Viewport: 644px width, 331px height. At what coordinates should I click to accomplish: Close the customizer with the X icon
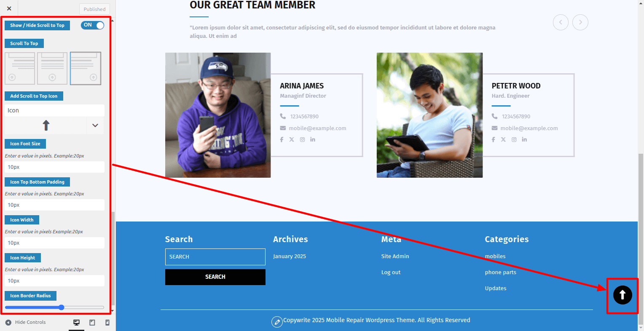9,8
